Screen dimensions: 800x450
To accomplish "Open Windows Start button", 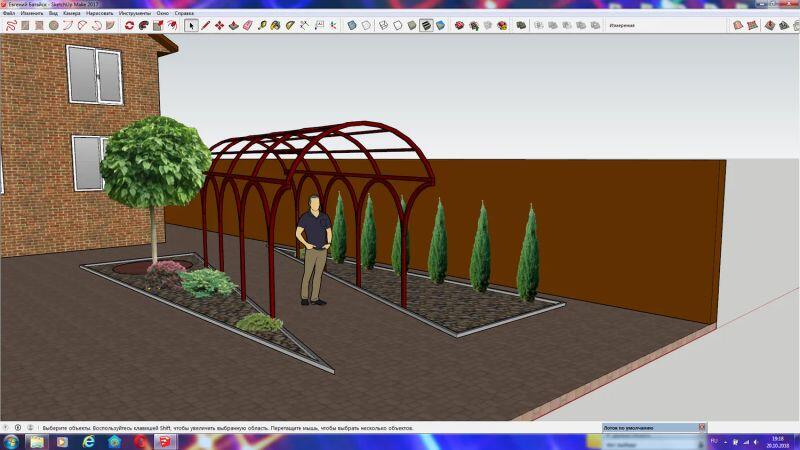I will [x=11, y=440].
